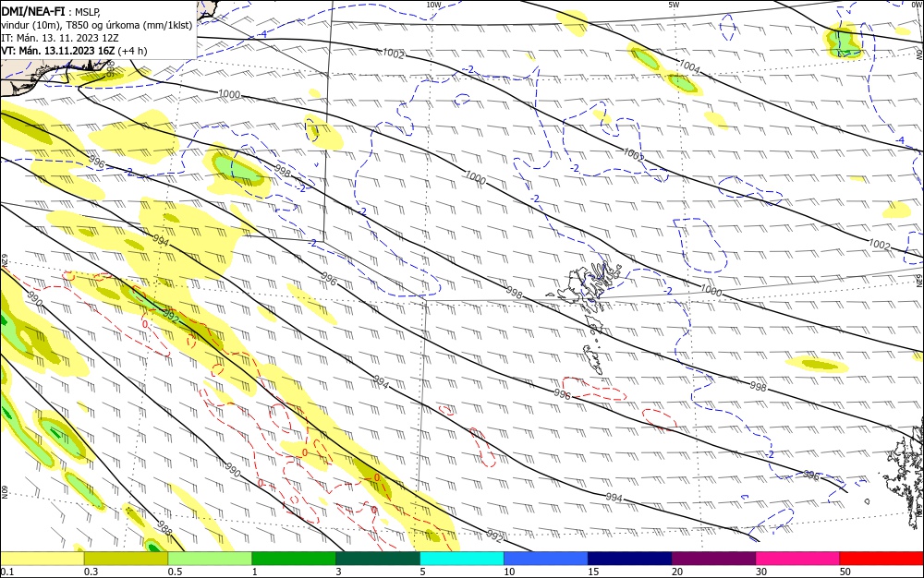Click the legend value 0.1

point(7,572)
